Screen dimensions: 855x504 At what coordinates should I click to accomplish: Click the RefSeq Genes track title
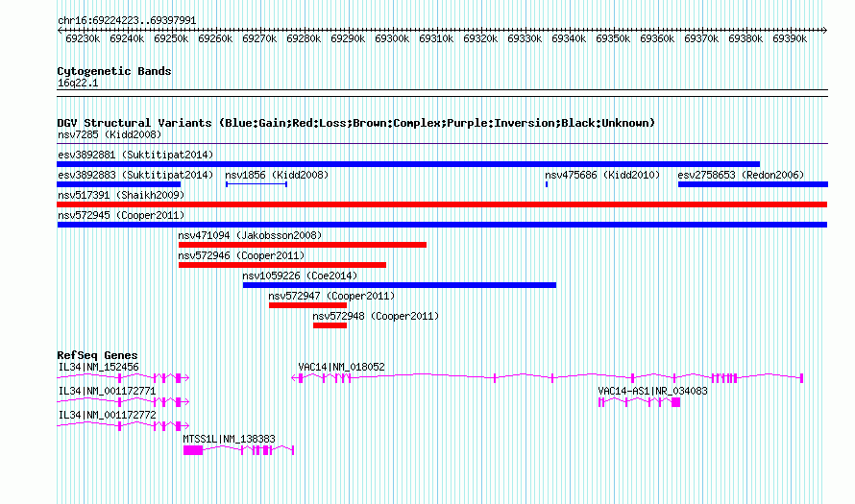pos(98,355)
